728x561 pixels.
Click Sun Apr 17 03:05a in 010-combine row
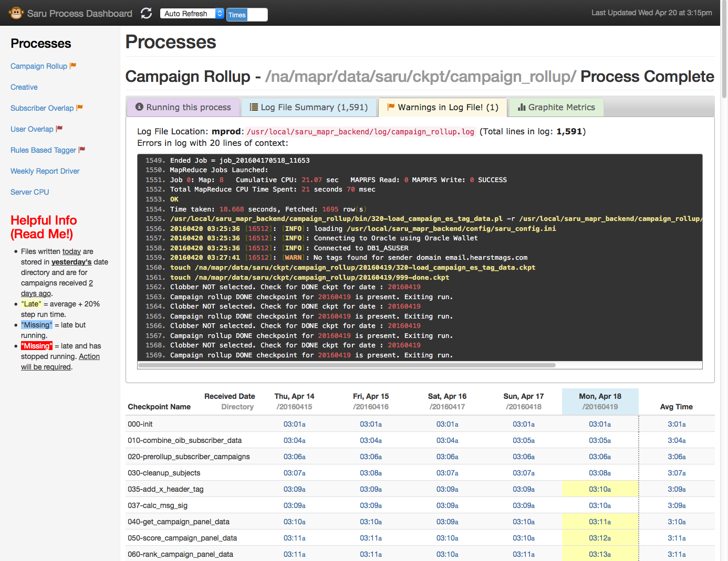pos(524,440)
